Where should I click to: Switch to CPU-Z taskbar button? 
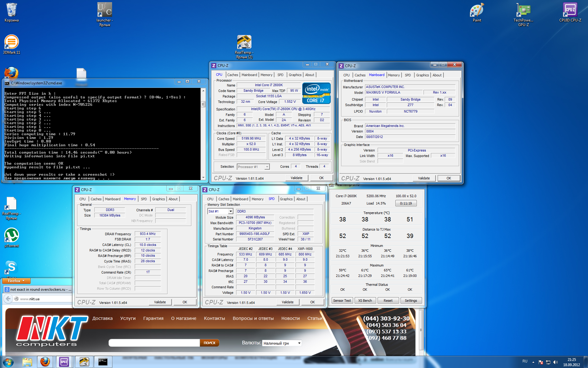(64, 362)
